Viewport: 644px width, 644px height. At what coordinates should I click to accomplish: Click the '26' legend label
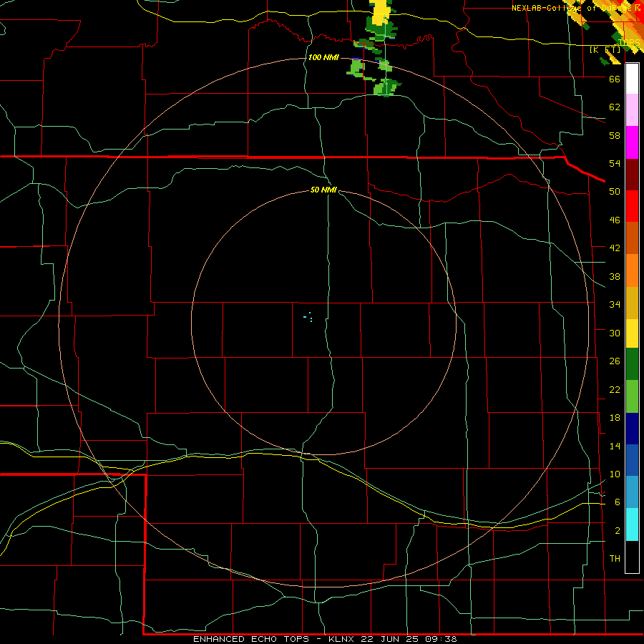point(615,361)
